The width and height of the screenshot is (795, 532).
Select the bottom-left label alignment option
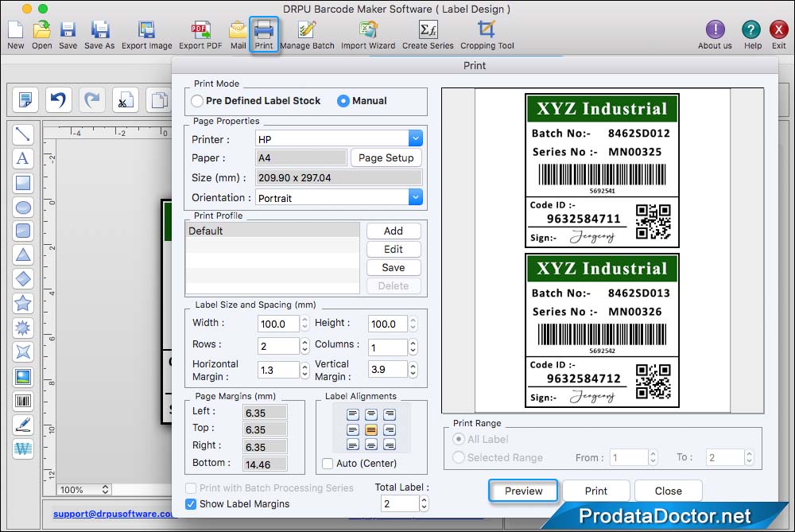[x=353, y=445]
